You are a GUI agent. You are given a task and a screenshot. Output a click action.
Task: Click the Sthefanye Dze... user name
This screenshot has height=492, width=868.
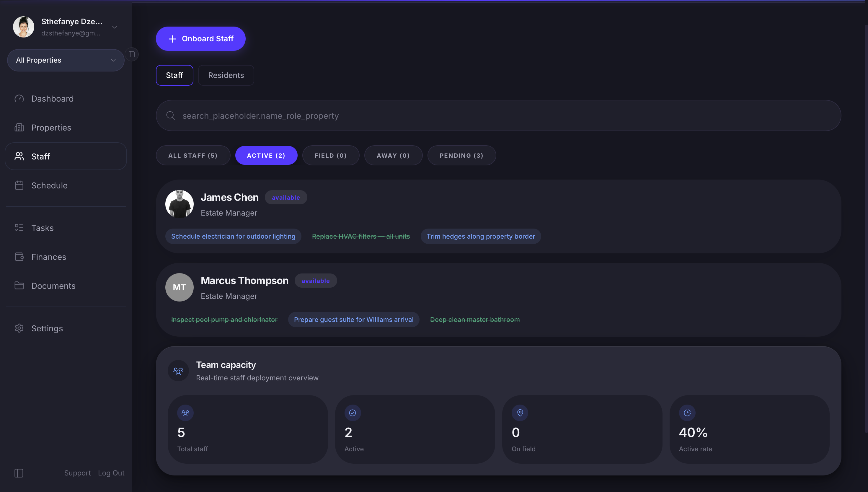pos(72,22)
